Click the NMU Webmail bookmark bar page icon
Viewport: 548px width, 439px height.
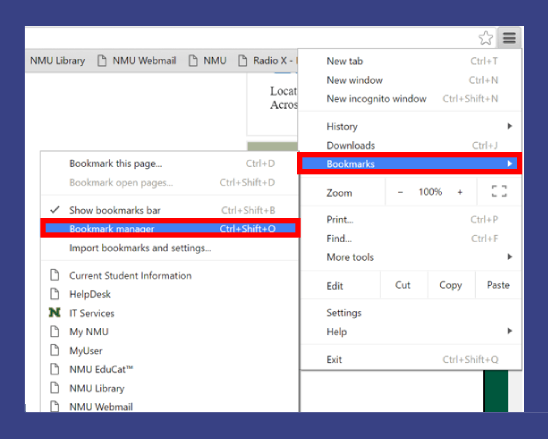click(x=102, y=60)
